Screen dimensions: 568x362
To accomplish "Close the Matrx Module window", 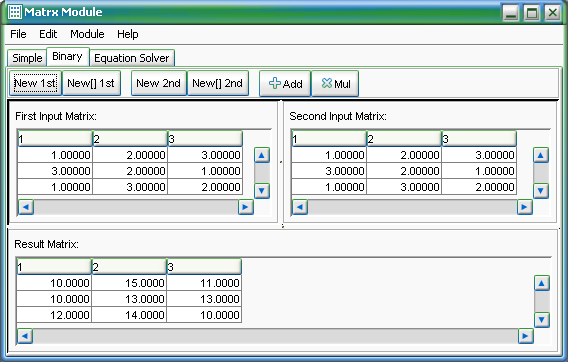I will [553, 13].
